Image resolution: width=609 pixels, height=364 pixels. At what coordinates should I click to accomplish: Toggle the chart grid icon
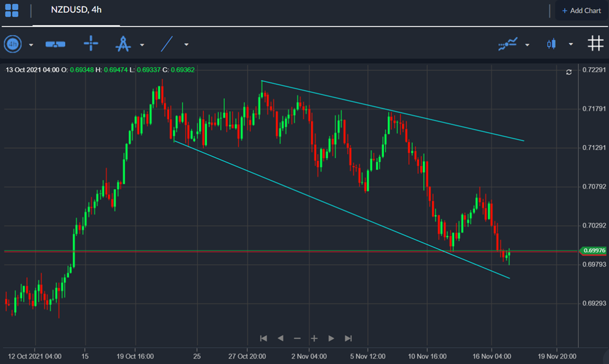coord(595,44)
